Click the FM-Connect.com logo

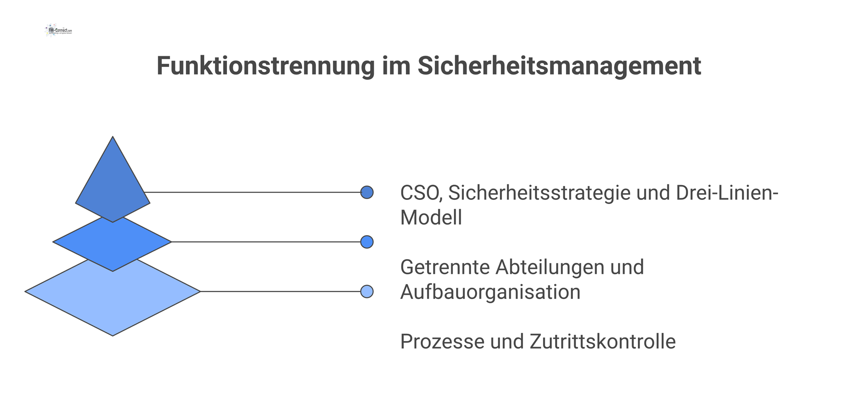[59, 30]
